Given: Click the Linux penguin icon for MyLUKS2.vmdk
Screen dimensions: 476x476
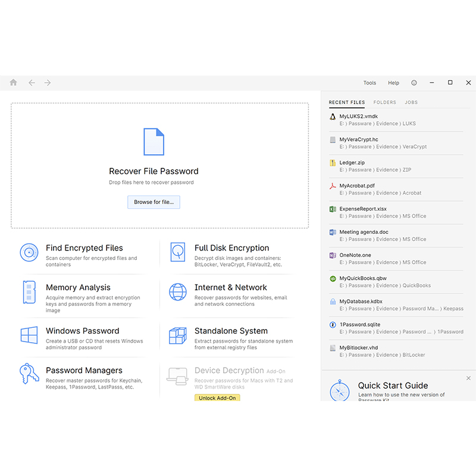Looking at the screenshot, I should 333,117.
